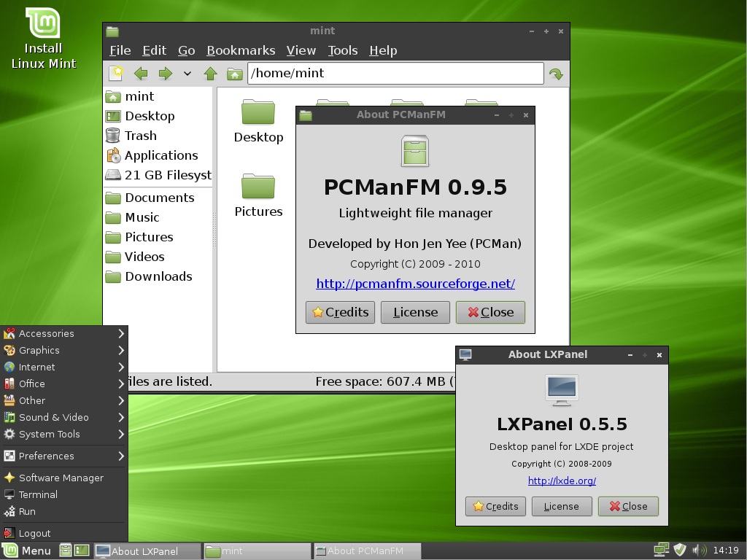Screen dimensions: 747x560
Task: Open the history dropdown next to navigation arrows
Action: tap(187, 73)
